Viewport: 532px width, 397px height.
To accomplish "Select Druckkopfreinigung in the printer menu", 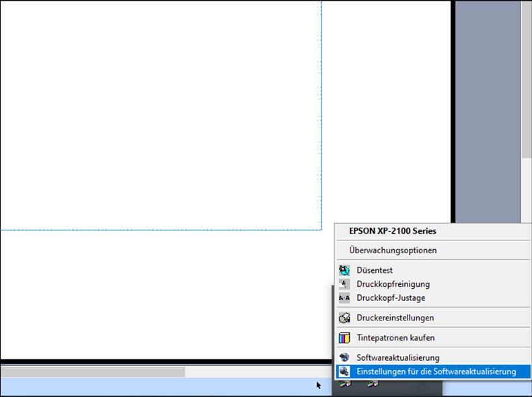I will coord(433,284).
